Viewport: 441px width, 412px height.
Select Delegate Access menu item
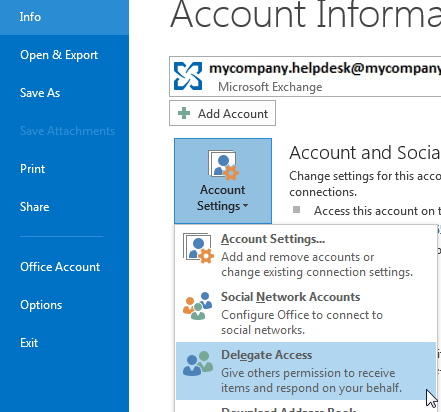[x=306, y=371]
